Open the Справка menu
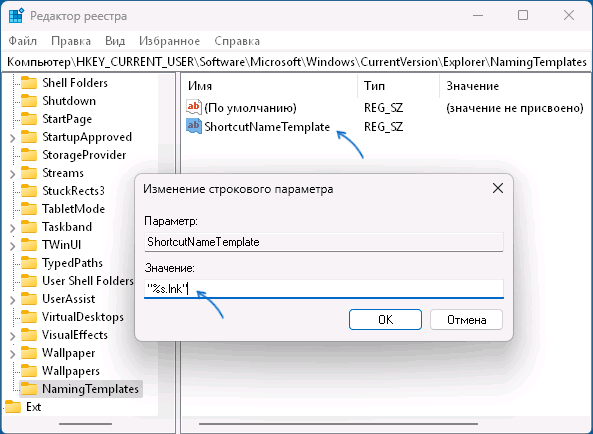Viewport: 593px width, 434px height. coord(237,41)
